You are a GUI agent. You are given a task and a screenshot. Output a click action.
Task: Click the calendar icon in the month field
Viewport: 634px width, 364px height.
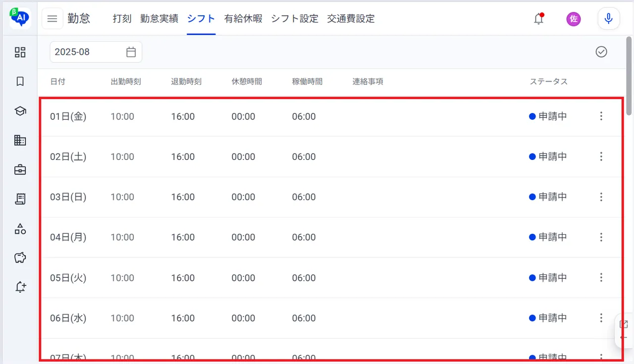point(131,52)
